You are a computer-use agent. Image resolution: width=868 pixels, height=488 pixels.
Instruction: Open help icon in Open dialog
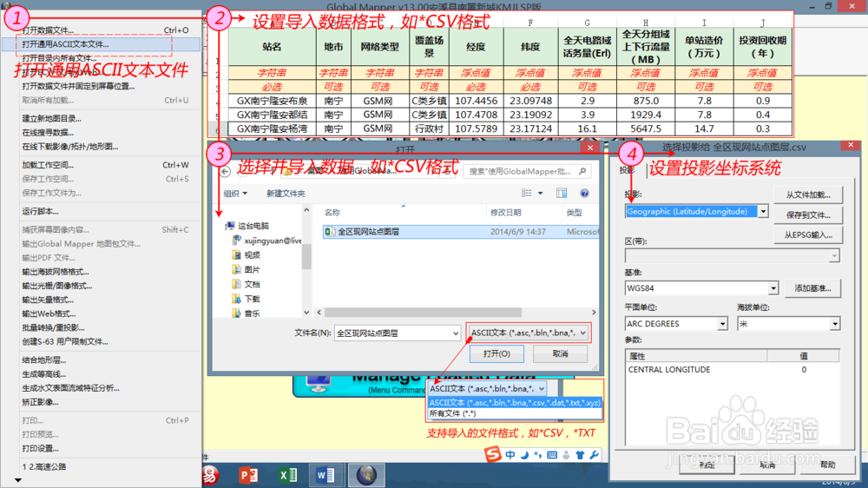tap(584, 194)
